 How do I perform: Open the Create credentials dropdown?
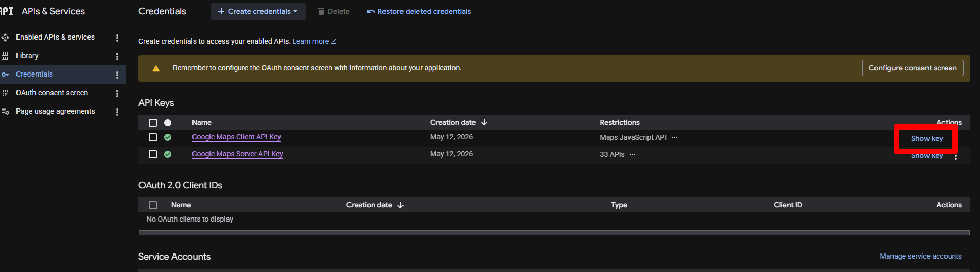[258, 11]
